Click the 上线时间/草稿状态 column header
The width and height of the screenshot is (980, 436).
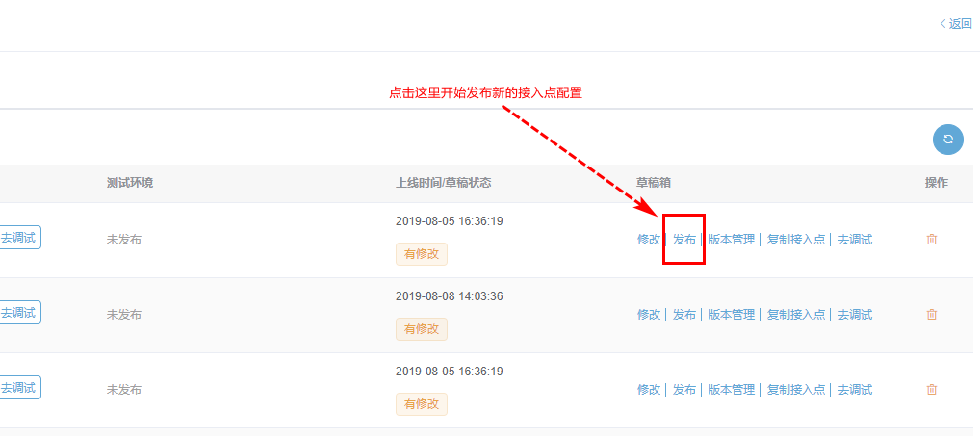tap(444, 183)
